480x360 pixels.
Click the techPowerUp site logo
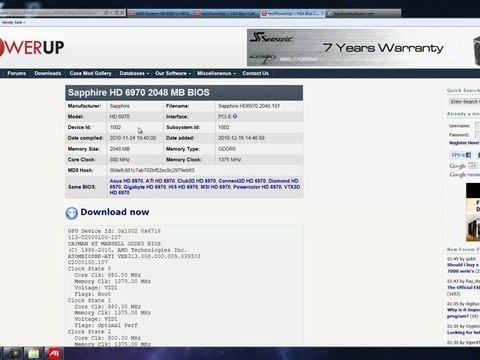[32, 47]
